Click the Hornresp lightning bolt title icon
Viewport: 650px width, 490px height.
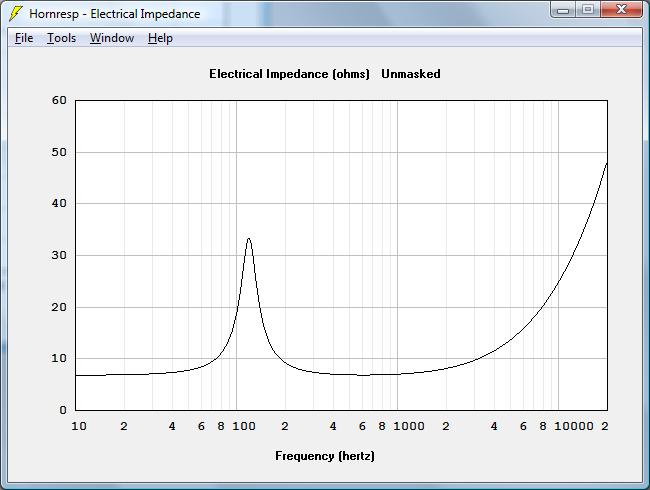click(15, 13)
